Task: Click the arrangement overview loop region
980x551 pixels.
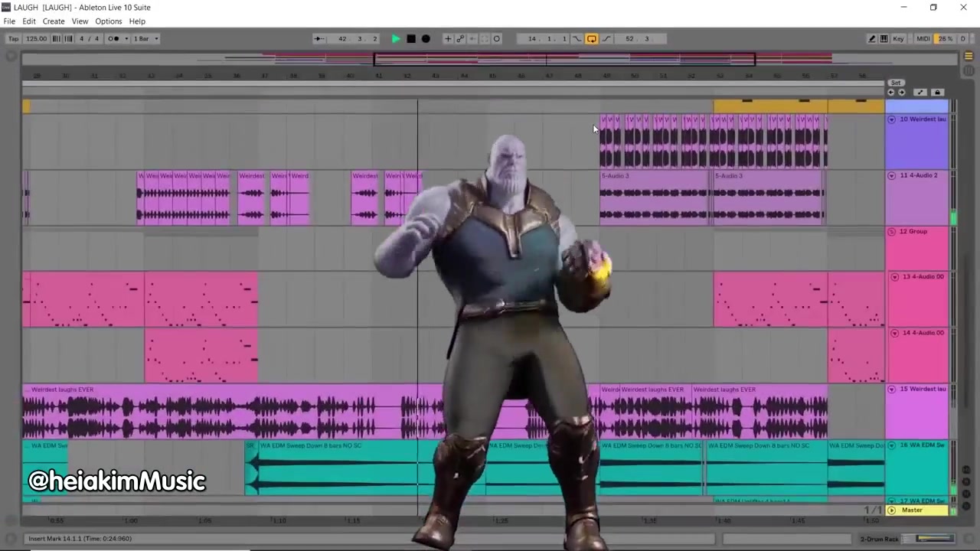Action: coord(564,59)
